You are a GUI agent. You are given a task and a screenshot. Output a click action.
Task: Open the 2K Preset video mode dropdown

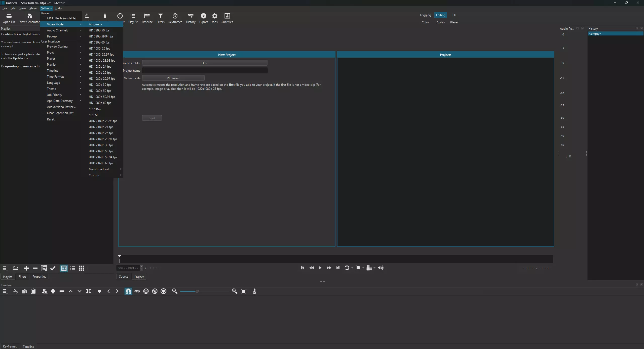173,78
